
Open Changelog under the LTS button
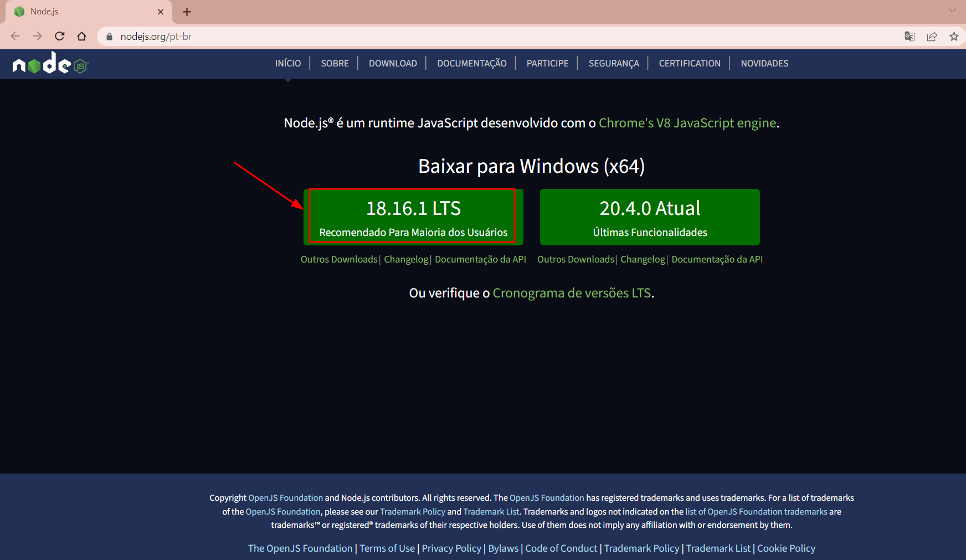(x=406, y=259)
